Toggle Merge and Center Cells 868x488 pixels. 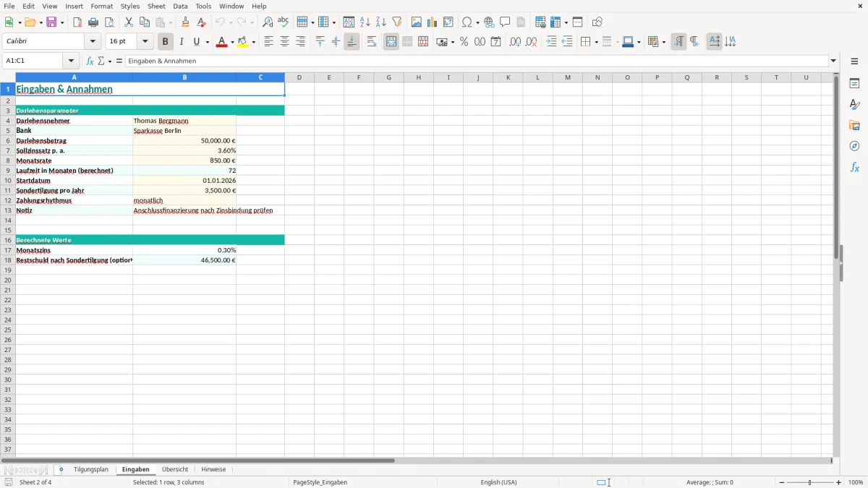(x=391, y=42)
